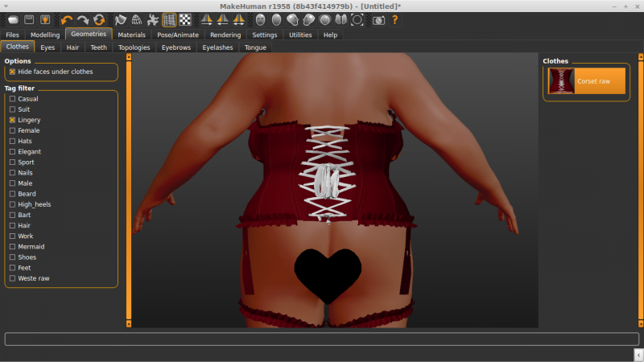
Task: Click the Export toolbar icon with up arrow
Action: point(45,19)
